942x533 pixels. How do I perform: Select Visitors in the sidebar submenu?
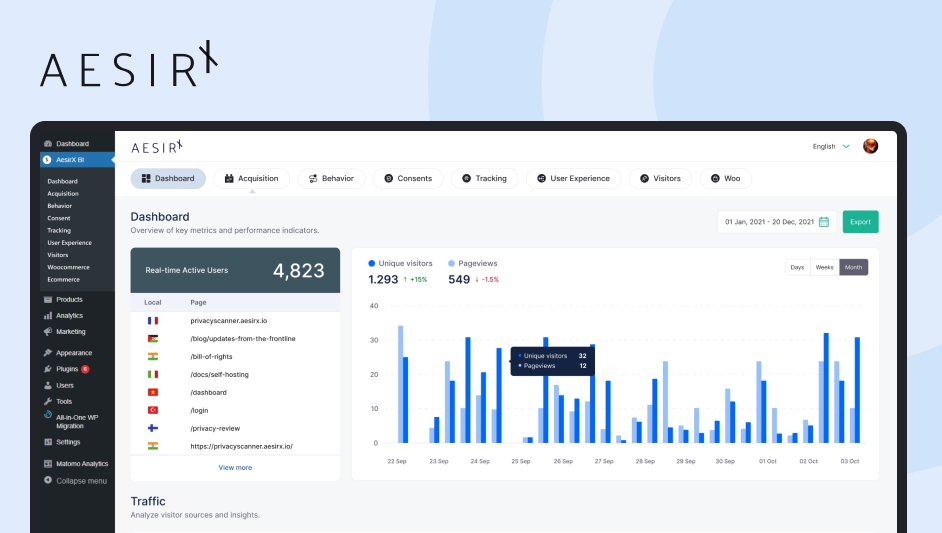(58, 255)
